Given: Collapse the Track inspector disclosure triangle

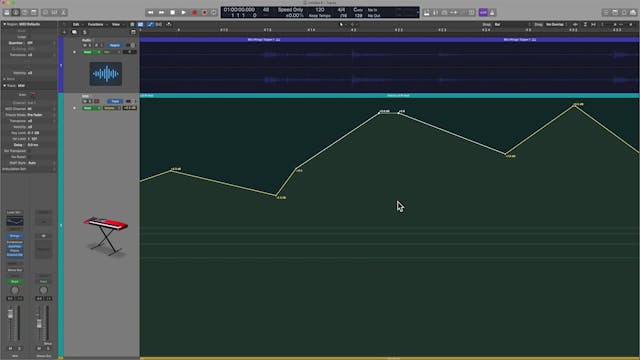Looking at the screenshot, I should tap(4, 86).
